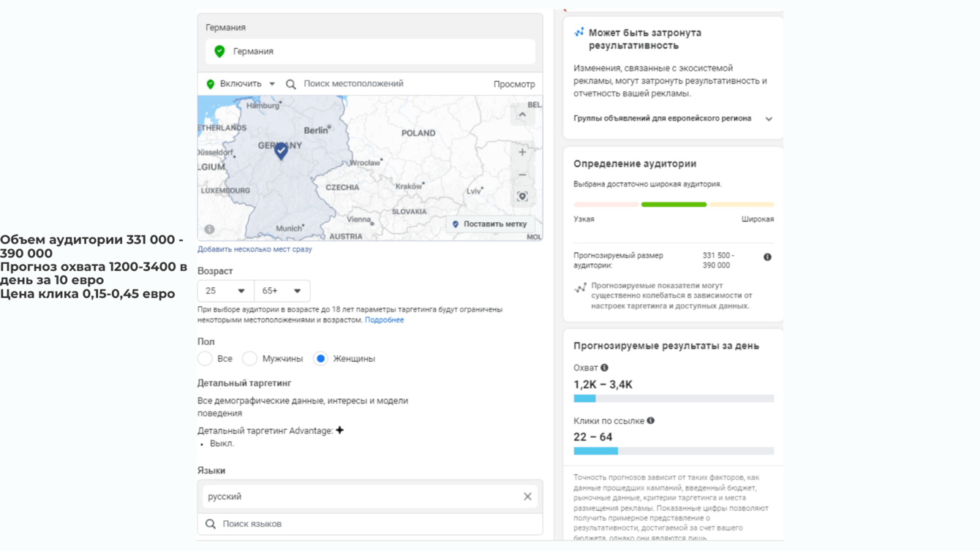This screenshot has width=980, height=551.
Task: Expand Группы объявлений для европейского региона
Action: (769, 118)
